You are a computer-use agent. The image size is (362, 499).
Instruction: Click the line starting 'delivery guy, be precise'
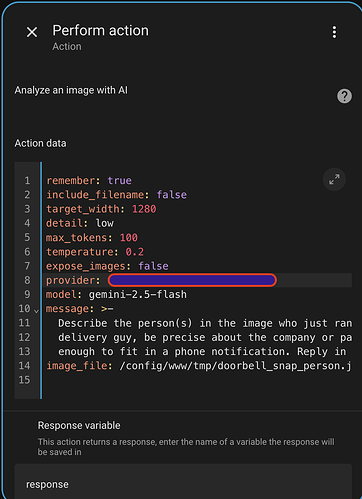(x=205, y=337)
